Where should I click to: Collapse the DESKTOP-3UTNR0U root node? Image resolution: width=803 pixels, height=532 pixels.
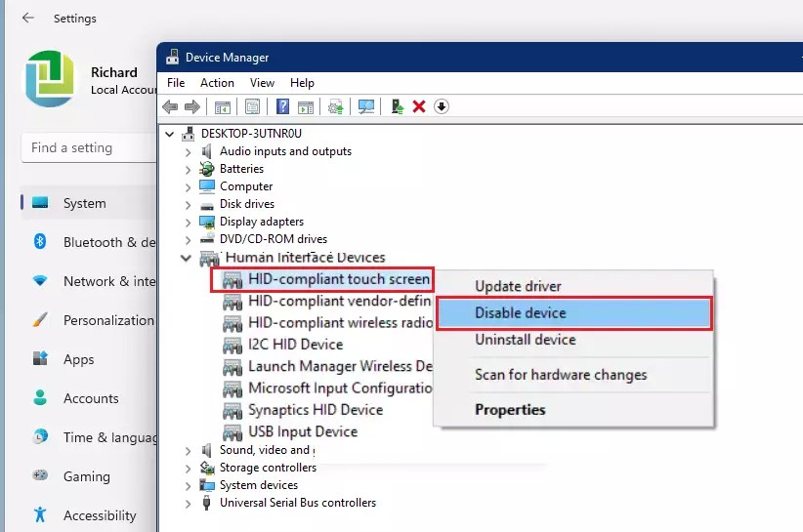[x=170, y=134]
